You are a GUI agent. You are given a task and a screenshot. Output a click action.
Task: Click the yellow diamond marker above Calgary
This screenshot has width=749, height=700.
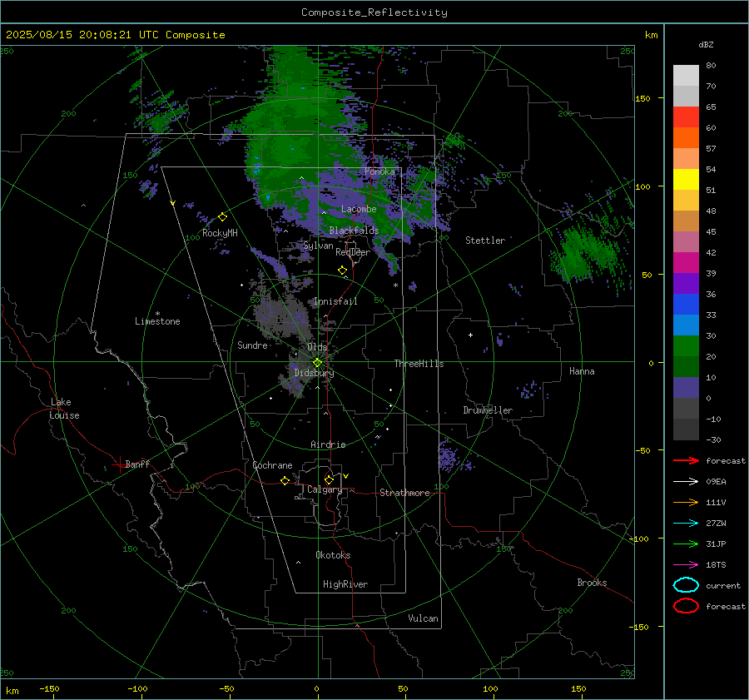pyautogui.click(x=329, y=479)
